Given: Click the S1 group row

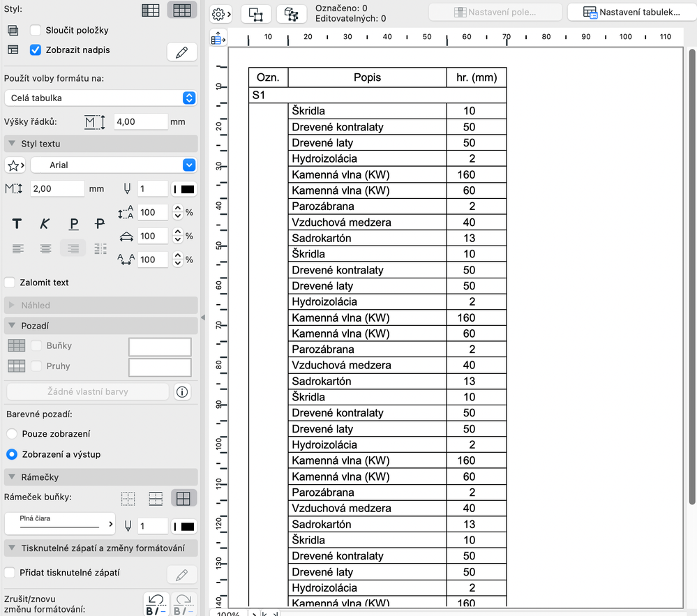Looking at the screenshot, I should pos(377,95).
